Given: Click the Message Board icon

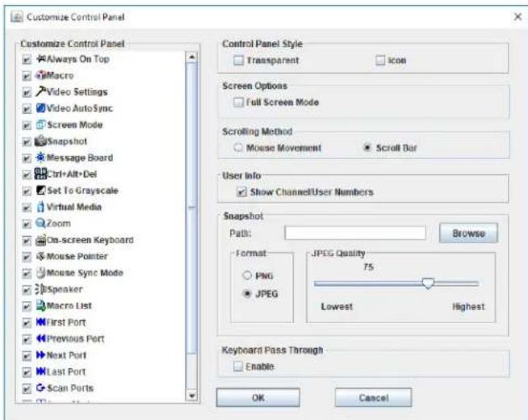Looking at the screenshot, I should pos(40,157).
